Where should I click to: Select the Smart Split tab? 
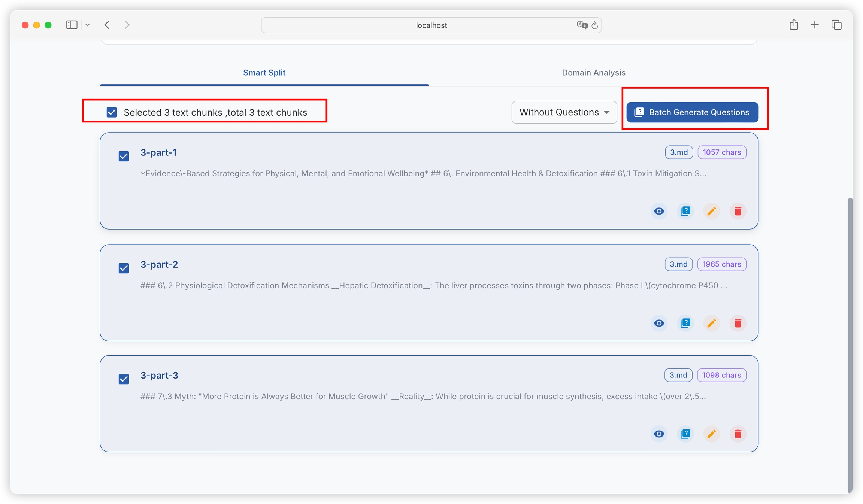[264, 73]
